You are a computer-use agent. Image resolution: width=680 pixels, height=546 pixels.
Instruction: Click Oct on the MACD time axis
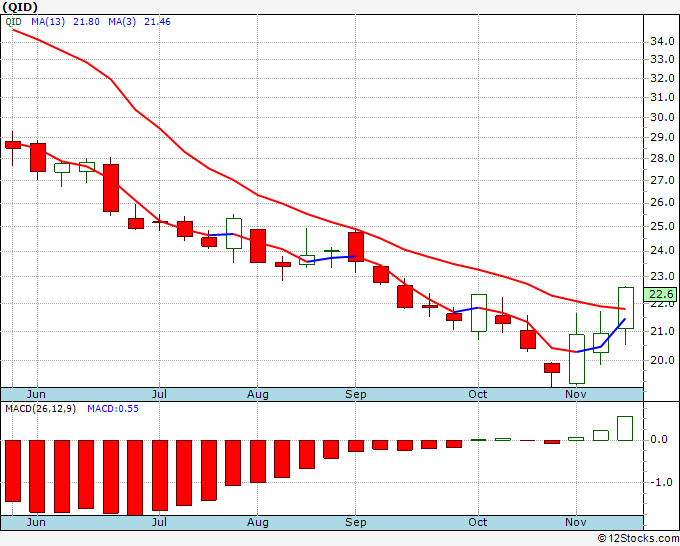coord(477,522)
